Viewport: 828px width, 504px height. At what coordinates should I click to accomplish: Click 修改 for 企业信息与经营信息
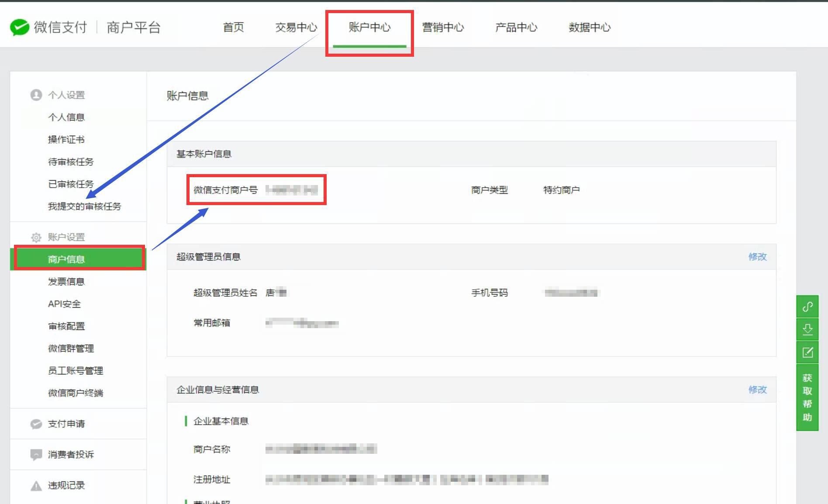coord(757,390)
